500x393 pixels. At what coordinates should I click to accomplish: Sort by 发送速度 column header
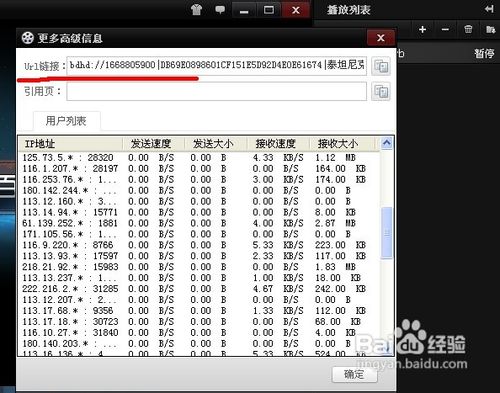153,144
